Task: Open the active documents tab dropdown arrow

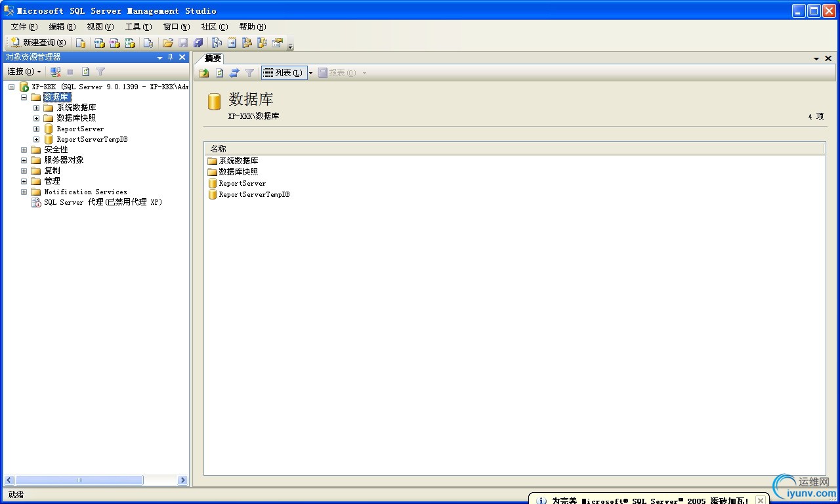Action: click(x=817, y=58)
